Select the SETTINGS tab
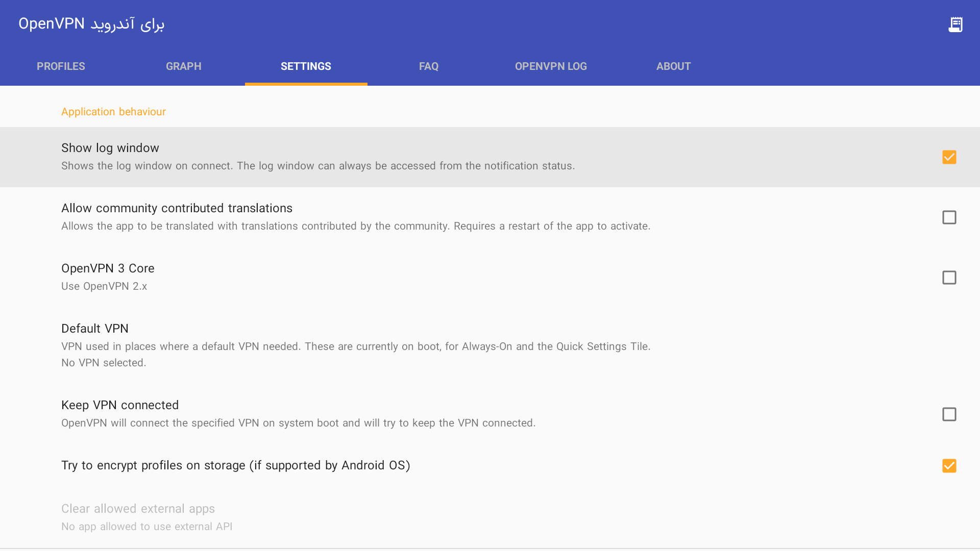Viewport: 980px width, 551px height. tap(305, 66)
